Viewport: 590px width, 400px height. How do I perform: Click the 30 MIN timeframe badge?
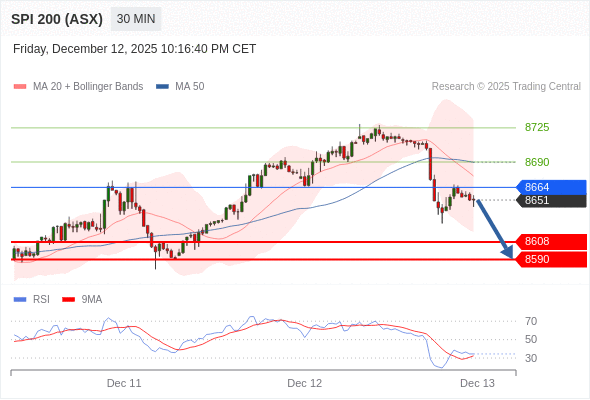[136, 19]
